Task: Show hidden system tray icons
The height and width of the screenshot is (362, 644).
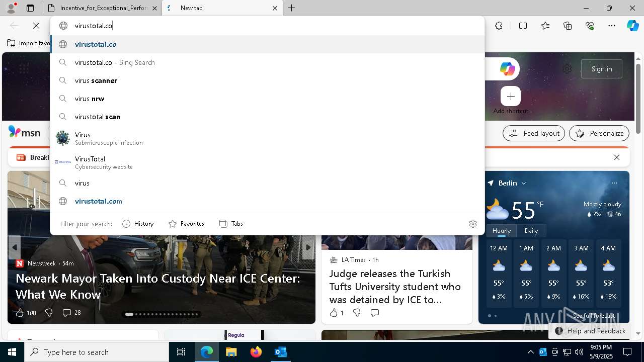Action: point(530,352)
